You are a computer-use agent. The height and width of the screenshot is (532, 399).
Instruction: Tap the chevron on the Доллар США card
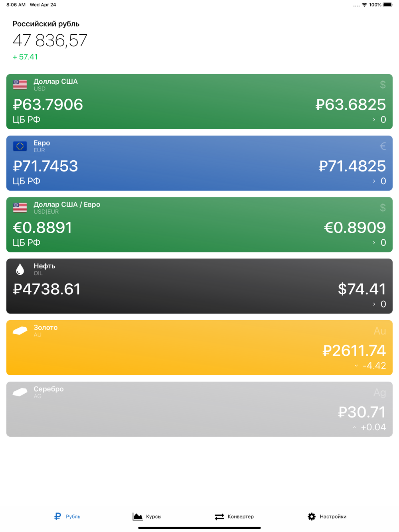tap(374, 120)
